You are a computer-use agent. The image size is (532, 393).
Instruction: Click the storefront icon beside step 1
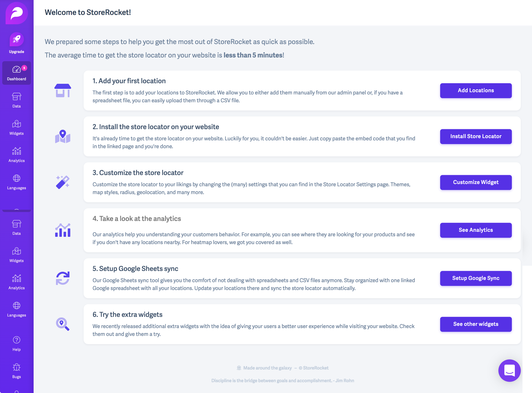click(x=63, y=91)
